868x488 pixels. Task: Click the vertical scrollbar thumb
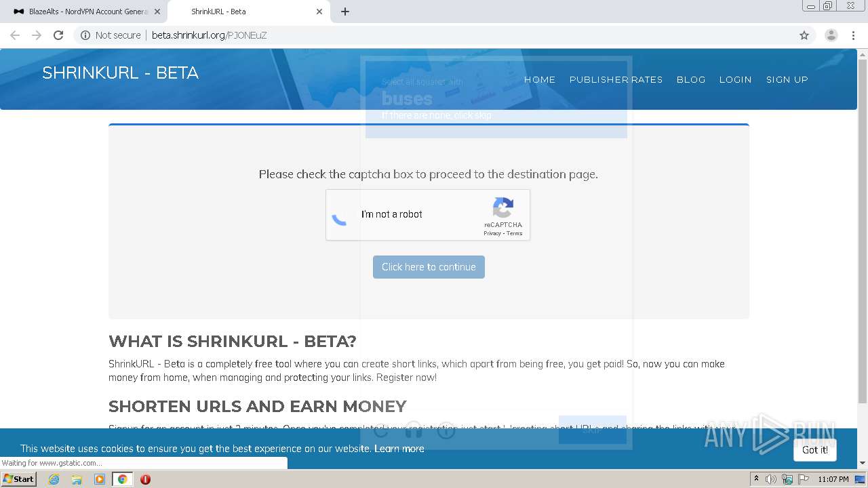(863, 230)
